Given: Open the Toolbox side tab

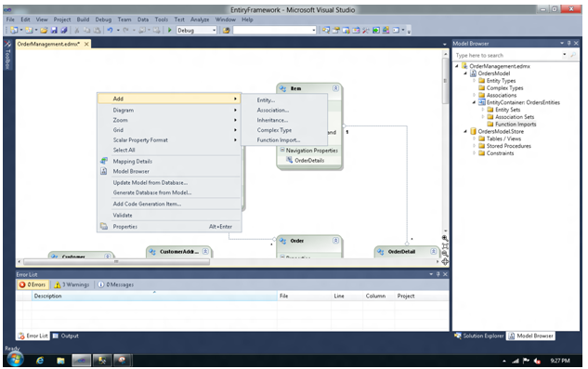Looking at the screenshot, I should tap(7, 55).
